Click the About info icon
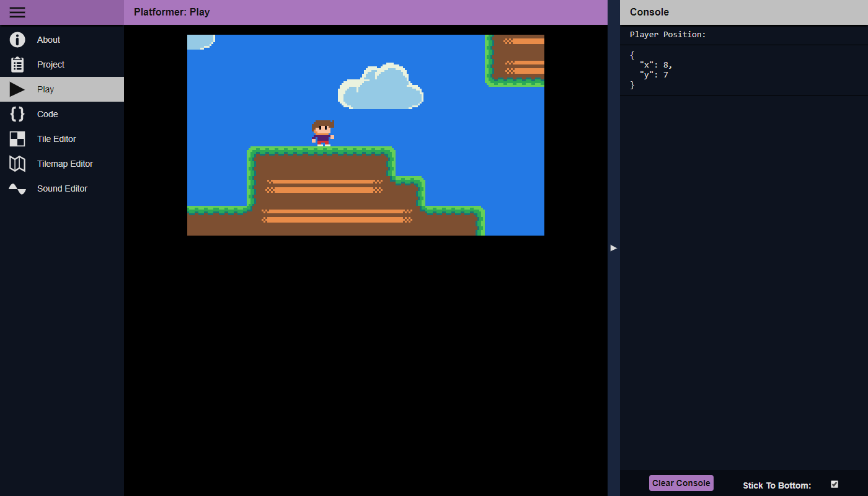Image resolution: width=868 pixels, height=496 pixels. 17,40
